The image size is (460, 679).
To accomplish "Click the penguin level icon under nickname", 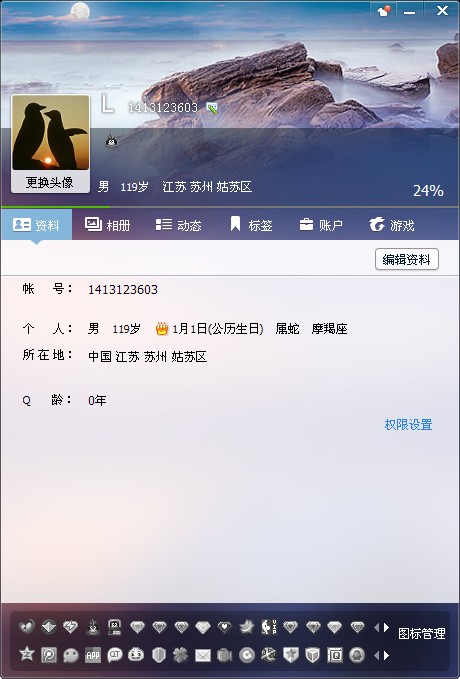I will [112, 140].
